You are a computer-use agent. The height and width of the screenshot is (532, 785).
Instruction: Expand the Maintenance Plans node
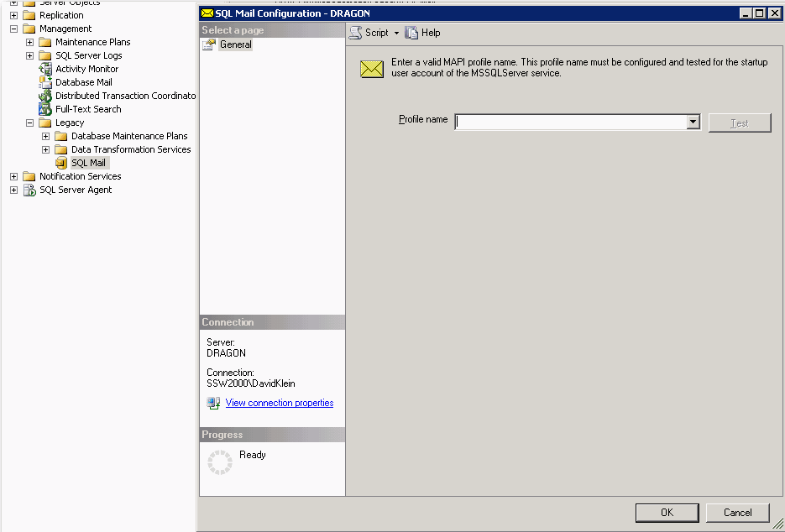pyautogui.click(x=29, y=42)
